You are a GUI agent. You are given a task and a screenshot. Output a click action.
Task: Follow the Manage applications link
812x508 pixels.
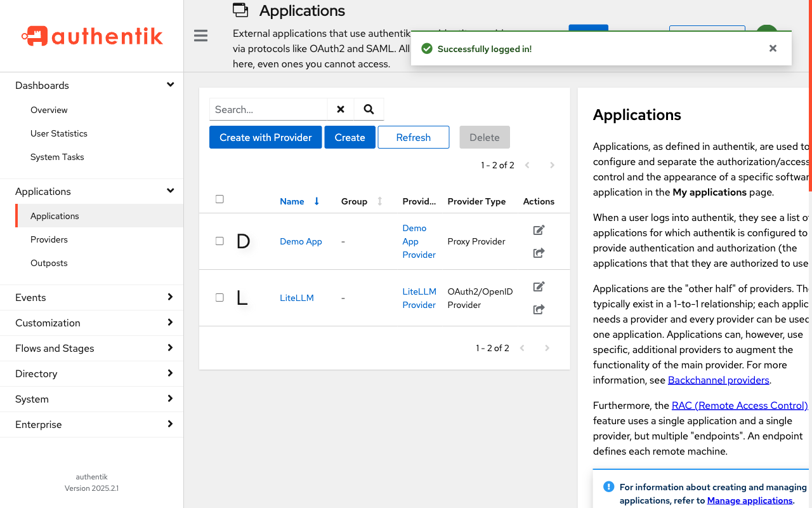750,500
